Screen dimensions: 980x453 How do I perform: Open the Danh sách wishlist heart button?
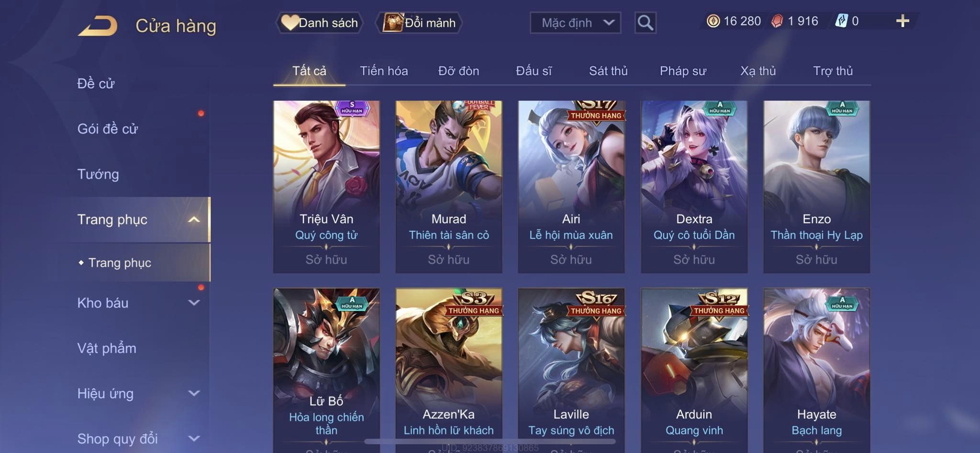point(320,23)
